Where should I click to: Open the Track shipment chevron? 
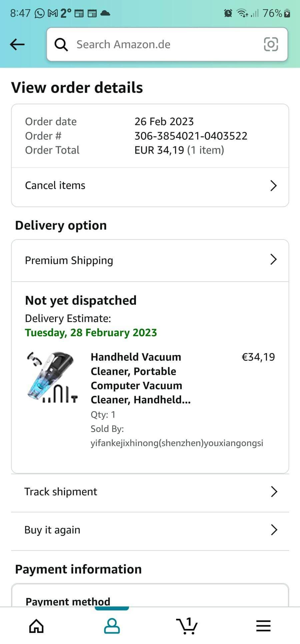[274, 492]
